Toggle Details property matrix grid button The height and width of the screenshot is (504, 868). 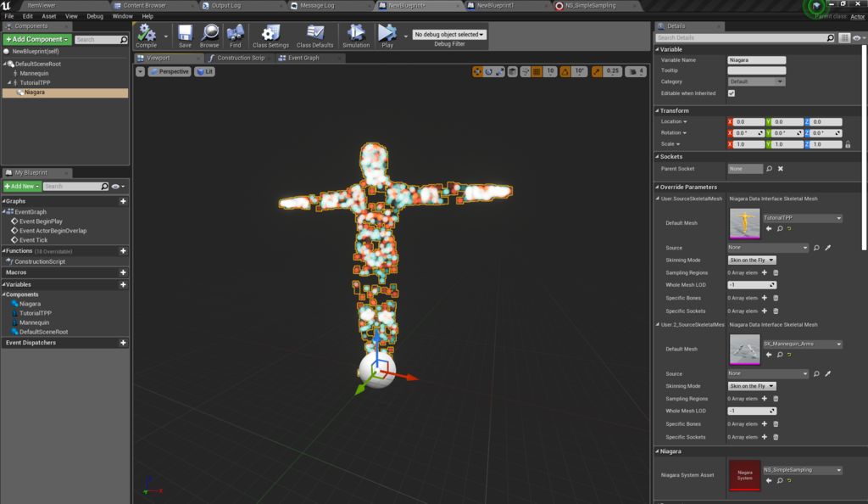click(843, 38)
